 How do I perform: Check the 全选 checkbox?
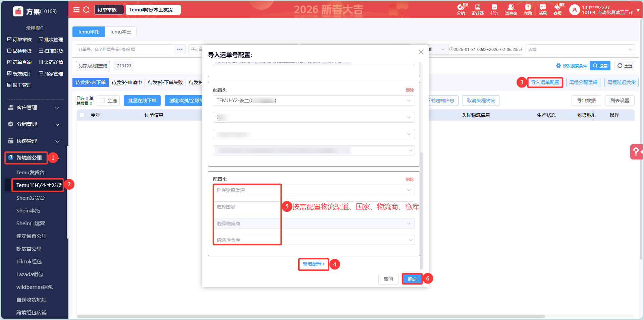pos(102,101)
